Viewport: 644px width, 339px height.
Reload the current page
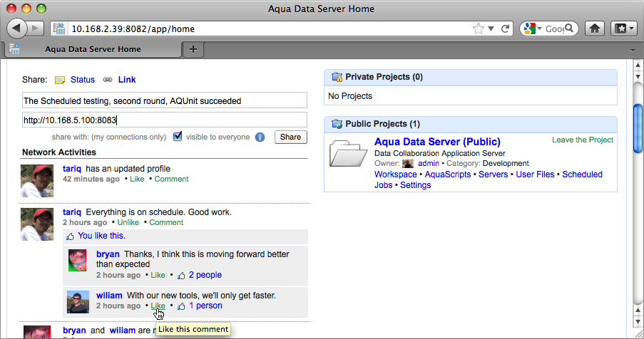[x=506, y=29]
